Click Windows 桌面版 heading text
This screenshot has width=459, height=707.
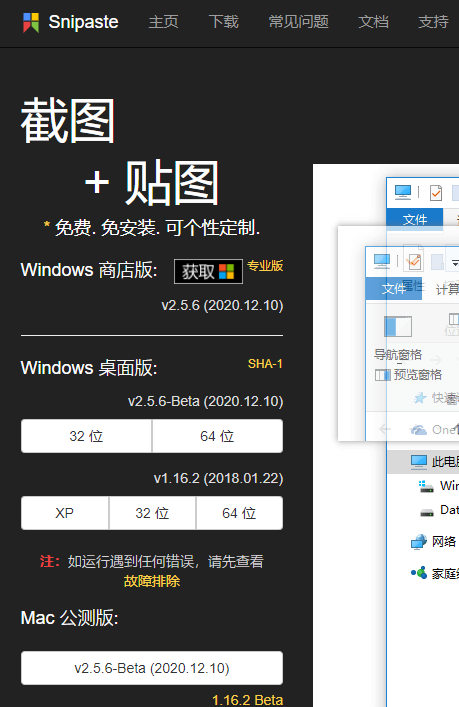pos(89,368)
